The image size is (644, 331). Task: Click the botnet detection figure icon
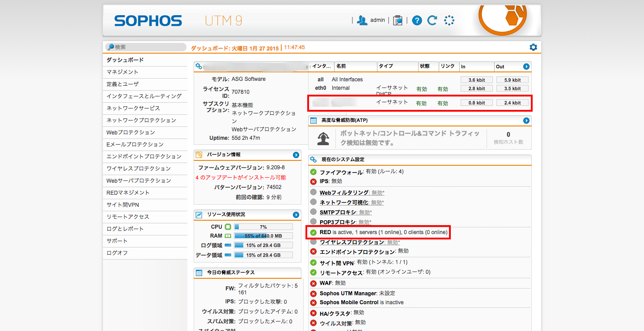click(324, 138)
